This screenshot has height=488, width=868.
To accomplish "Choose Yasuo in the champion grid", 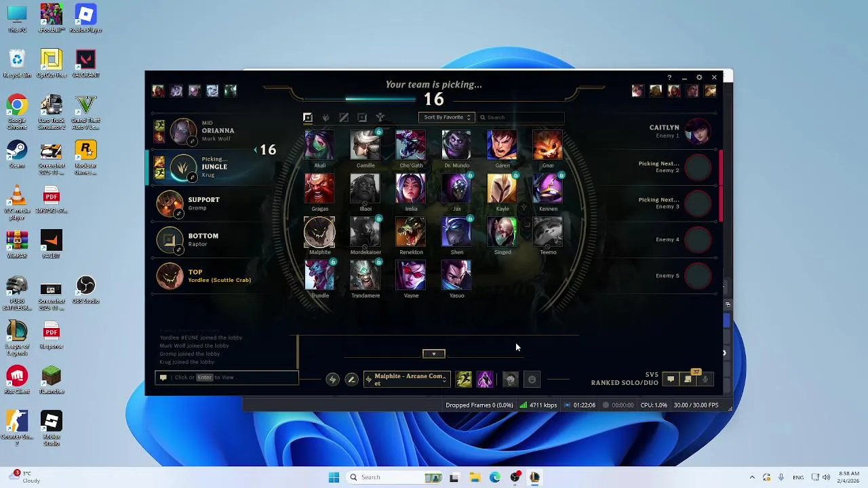I will 456,275.
